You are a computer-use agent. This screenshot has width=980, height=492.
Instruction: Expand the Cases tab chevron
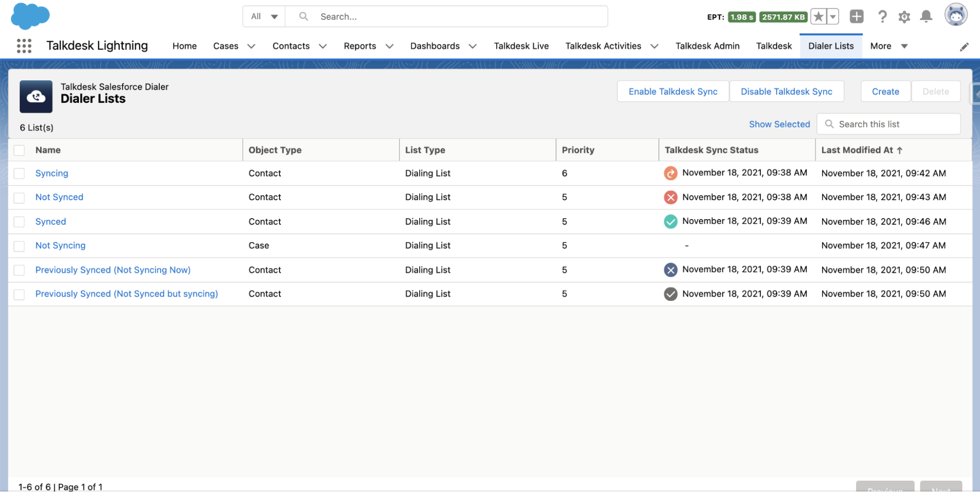[251, 46]
